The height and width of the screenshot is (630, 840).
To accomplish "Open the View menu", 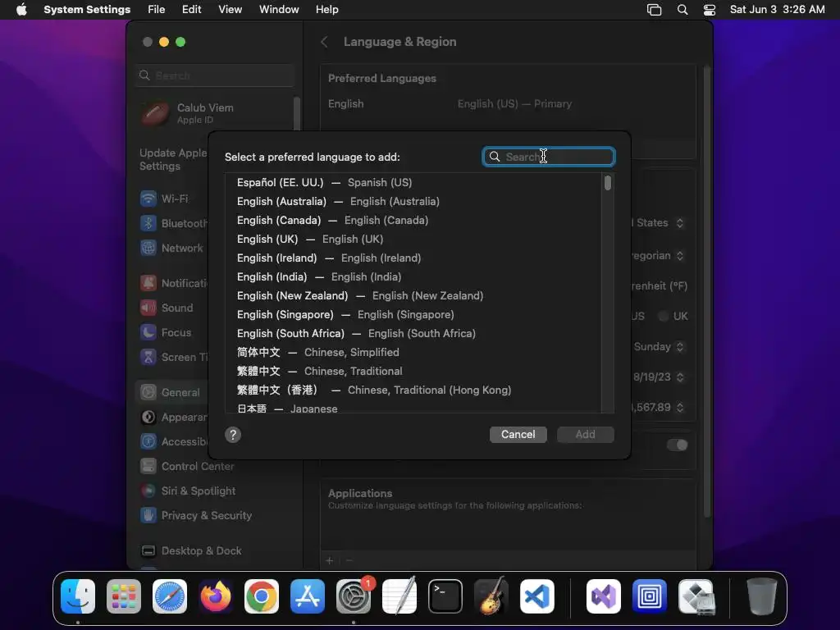I will pyautogui.click(x=231, y=10).
